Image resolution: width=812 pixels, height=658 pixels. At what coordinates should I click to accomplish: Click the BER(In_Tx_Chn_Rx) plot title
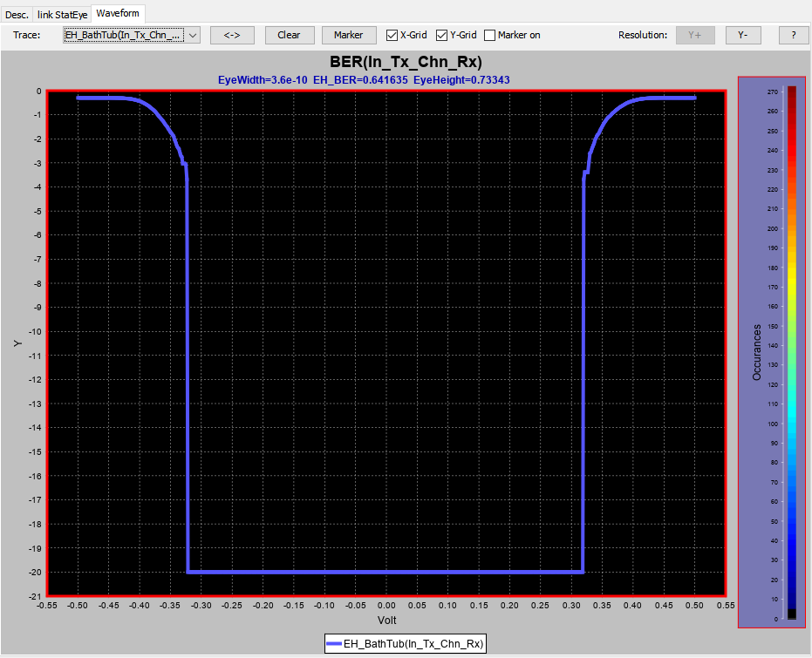coord(406,63)
